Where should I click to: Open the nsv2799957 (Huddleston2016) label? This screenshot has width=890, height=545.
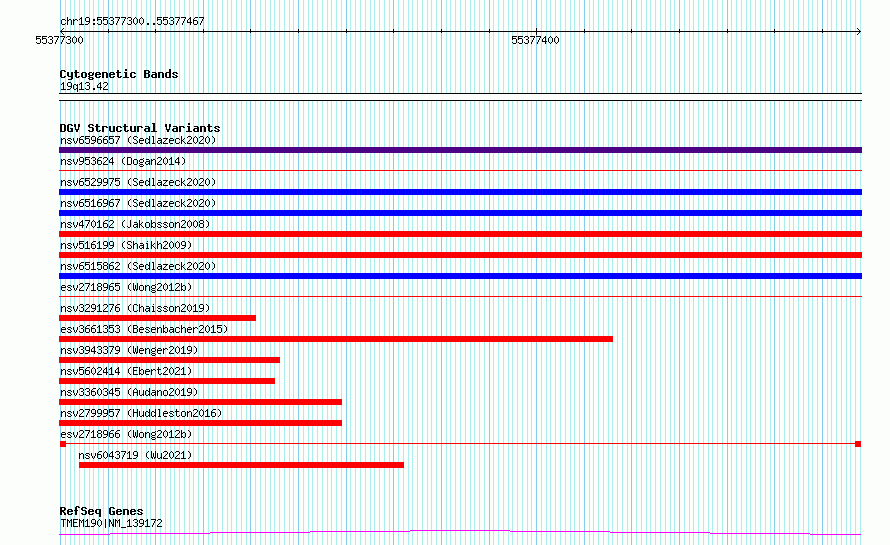pos(141,413)
